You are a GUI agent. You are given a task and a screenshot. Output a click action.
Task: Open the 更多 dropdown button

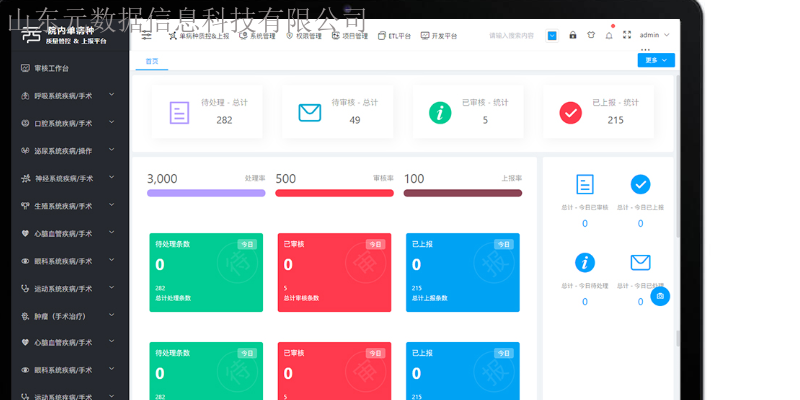coord(656,60)
